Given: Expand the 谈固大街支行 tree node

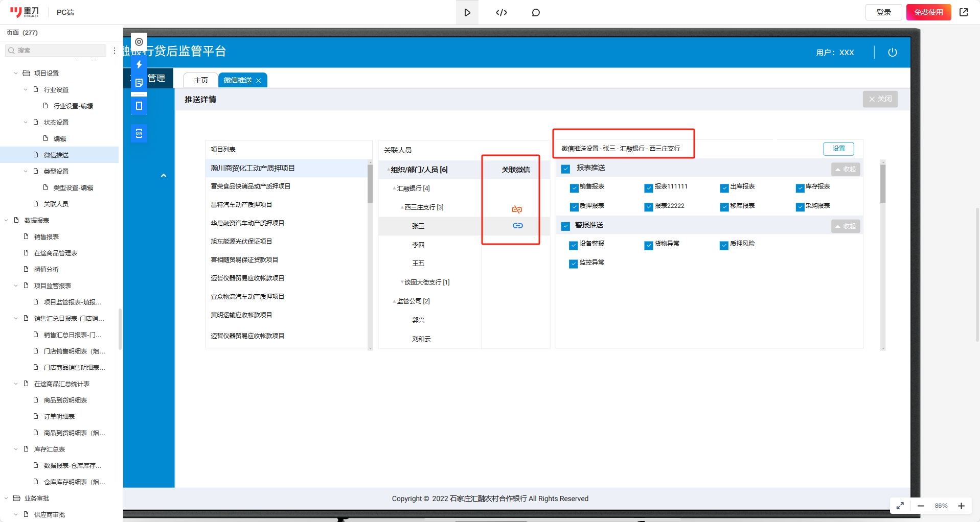Looking at the screenshot, I should point(402,282).
